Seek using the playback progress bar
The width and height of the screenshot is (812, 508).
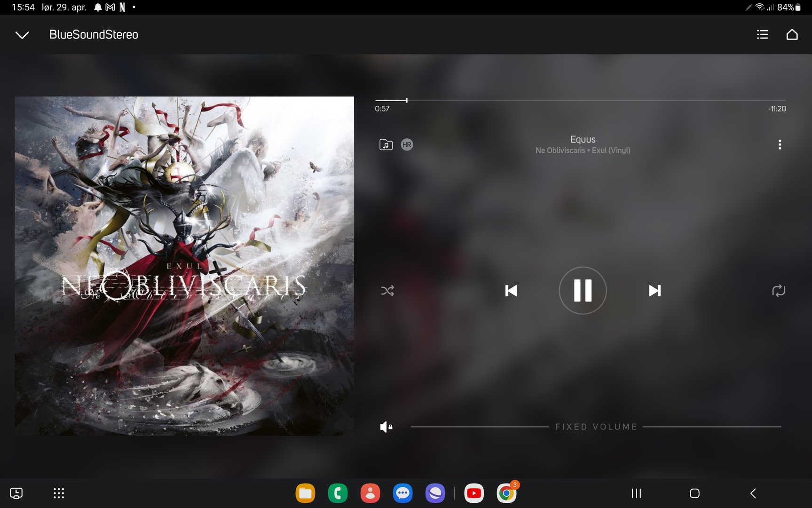[580, 100]
